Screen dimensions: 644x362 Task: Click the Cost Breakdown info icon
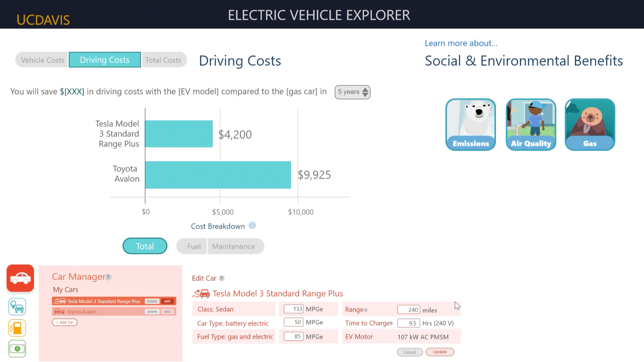252,226
